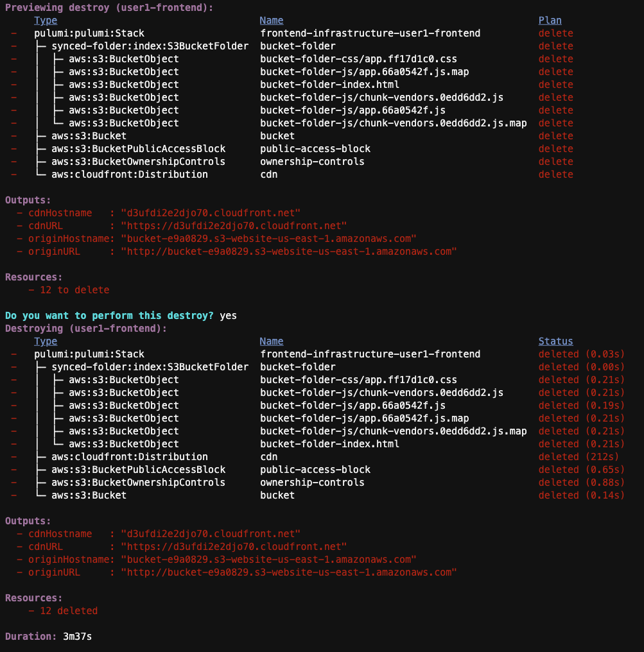Click the Plan column header

coord(550,21)
